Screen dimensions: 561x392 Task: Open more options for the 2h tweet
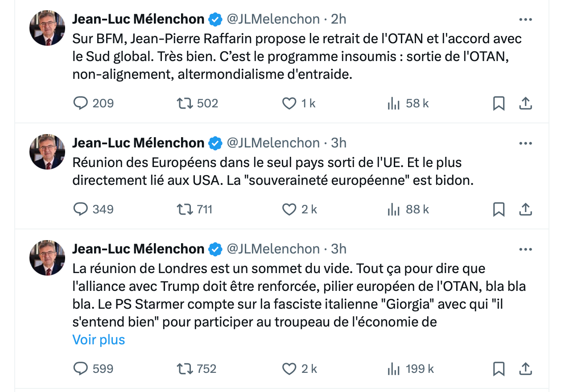click(526, 20)
